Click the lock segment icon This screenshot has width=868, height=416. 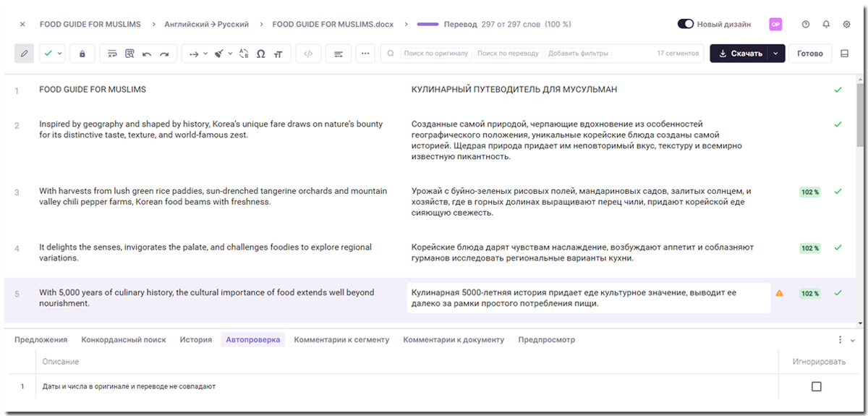[x=82, y=54]
